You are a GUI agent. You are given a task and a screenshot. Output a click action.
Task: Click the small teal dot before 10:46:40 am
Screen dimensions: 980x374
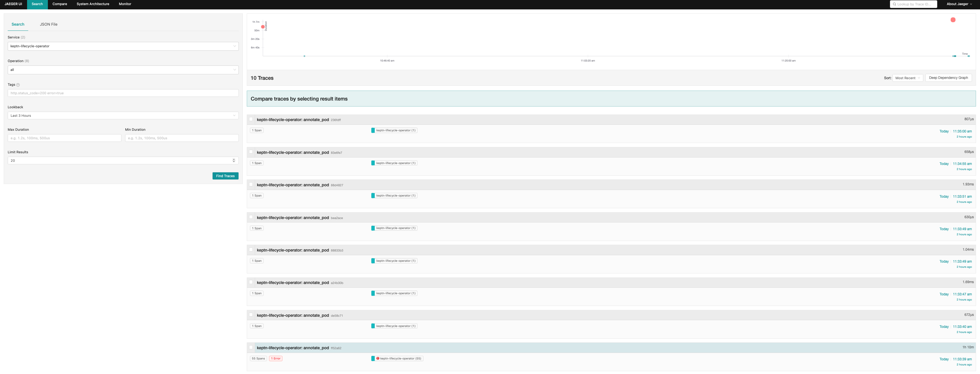point(304,56)
